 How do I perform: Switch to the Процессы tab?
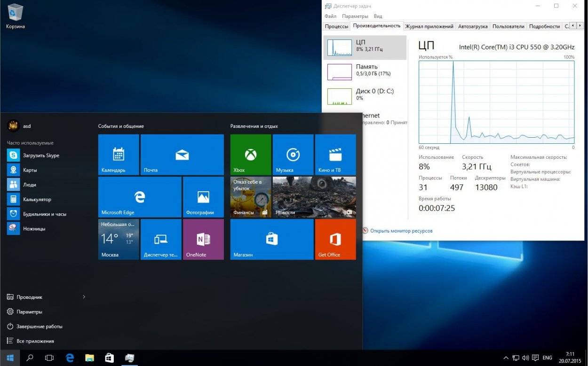pos(336,27)
